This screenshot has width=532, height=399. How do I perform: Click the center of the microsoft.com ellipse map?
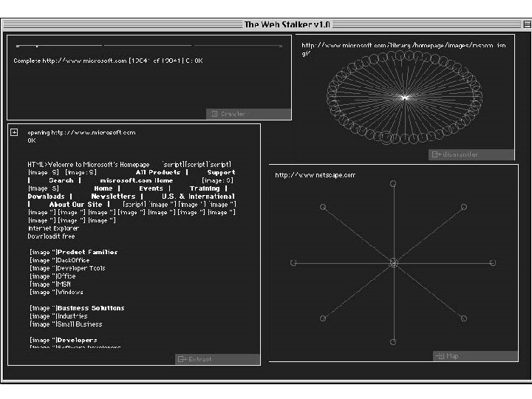click(404, 98)
